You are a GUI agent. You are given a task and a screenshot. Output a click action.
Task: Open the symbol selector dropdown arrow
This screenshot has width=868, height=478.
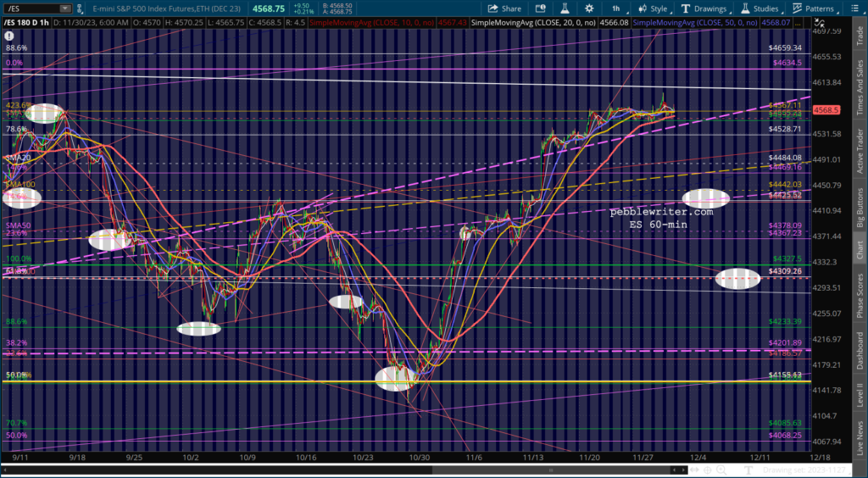click(65, 7)
